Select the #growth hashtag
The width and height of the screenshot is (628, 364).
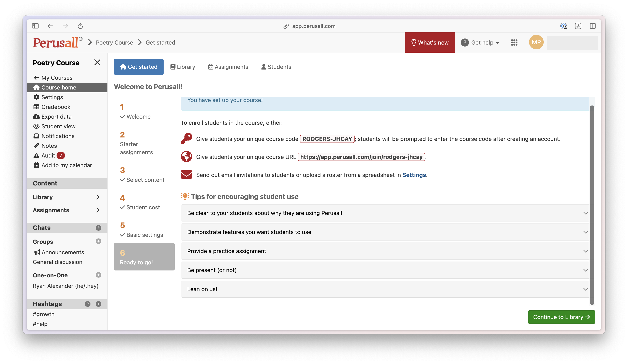pyautogui.click(x=44, y=314)
